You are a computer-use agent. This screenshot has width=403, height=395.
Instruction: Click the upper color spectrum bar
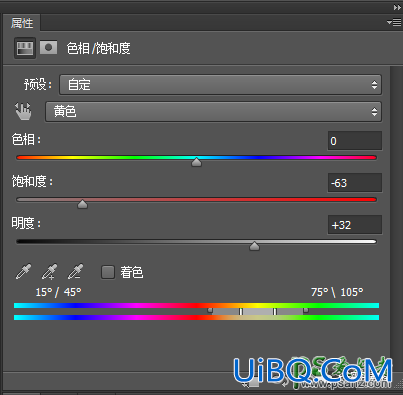196,305
